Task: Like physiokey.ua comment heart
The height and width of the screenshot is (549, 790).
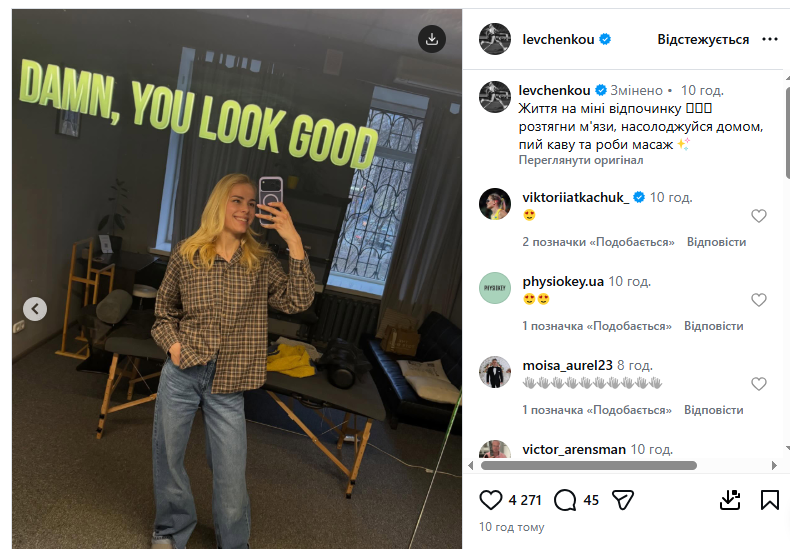Action: (x=759, y=300)
